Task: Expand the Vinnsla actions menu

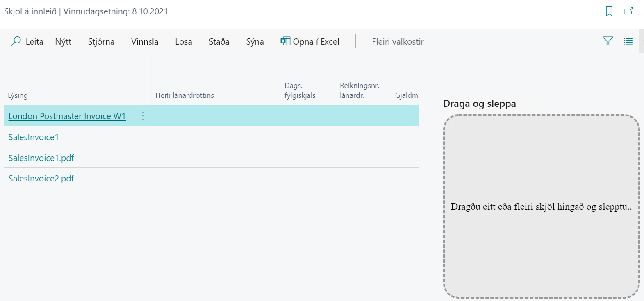Action: coord(145,42)
